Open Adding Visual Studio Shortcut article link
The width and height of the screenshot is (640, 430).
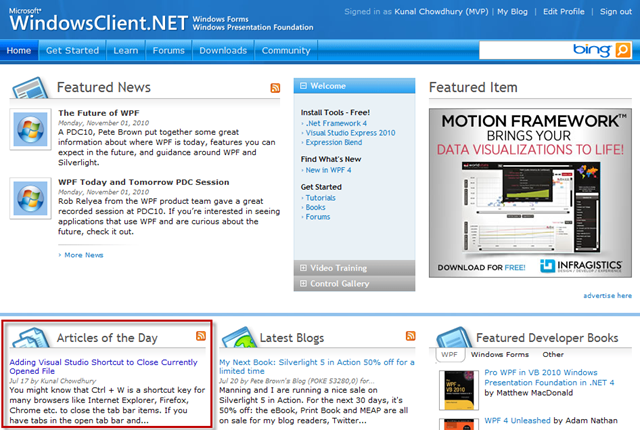click(x=103, y=366)
